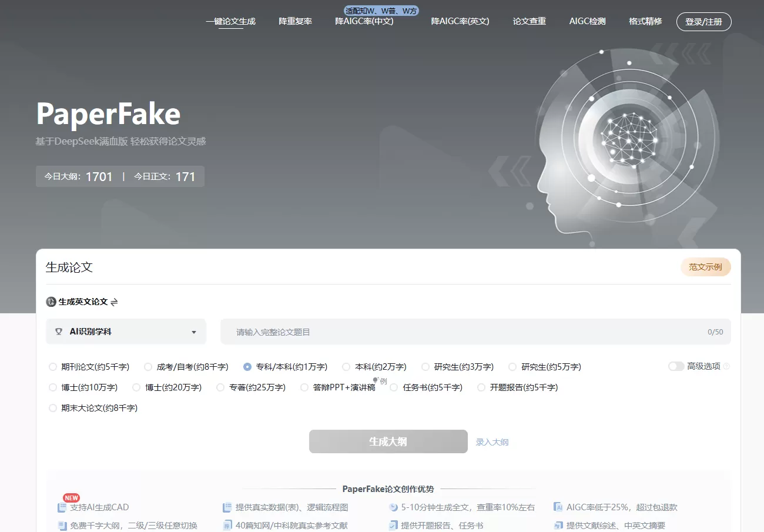Enable the 高级选项 toggle switch
Screen dimensions: 764x532
tap(675, 366)
